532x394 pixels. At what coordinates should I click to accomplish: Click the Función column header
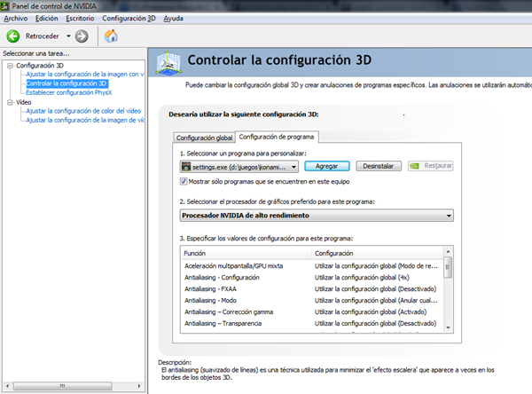(x=246, y=254)
